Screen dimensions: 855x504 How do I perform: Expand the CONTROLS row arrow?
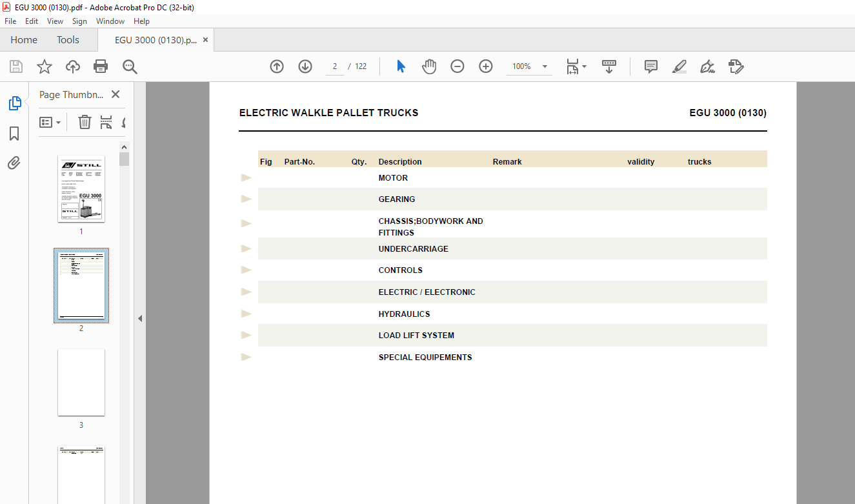click(246, 270)
